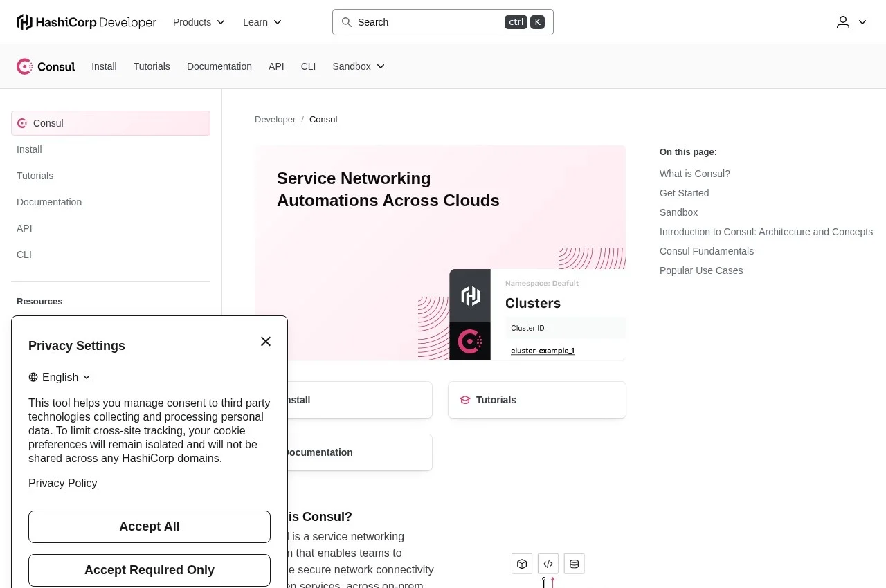The height and width of the screenshot is (588, 886).
Task: Click the Consul logo in Clusters image
Action: pos(470,341)
